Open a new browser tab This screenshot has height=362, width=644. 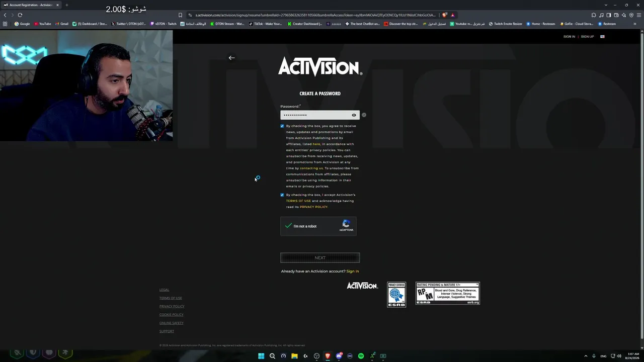point(66,5)
